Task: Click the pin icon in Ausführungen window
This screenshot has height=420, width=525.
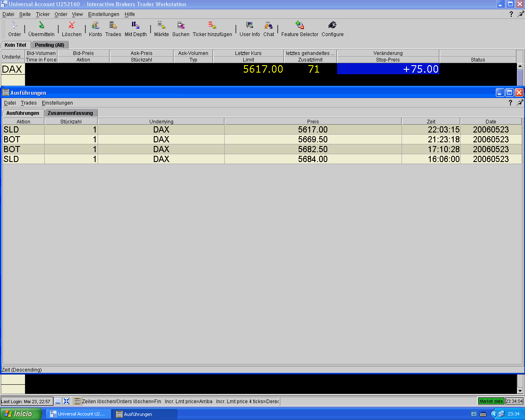Action: click(520, 103)
